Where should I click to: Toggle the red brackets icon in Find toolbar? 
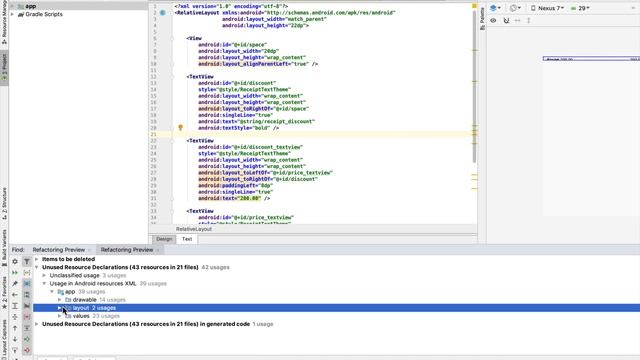pos(27,317)
